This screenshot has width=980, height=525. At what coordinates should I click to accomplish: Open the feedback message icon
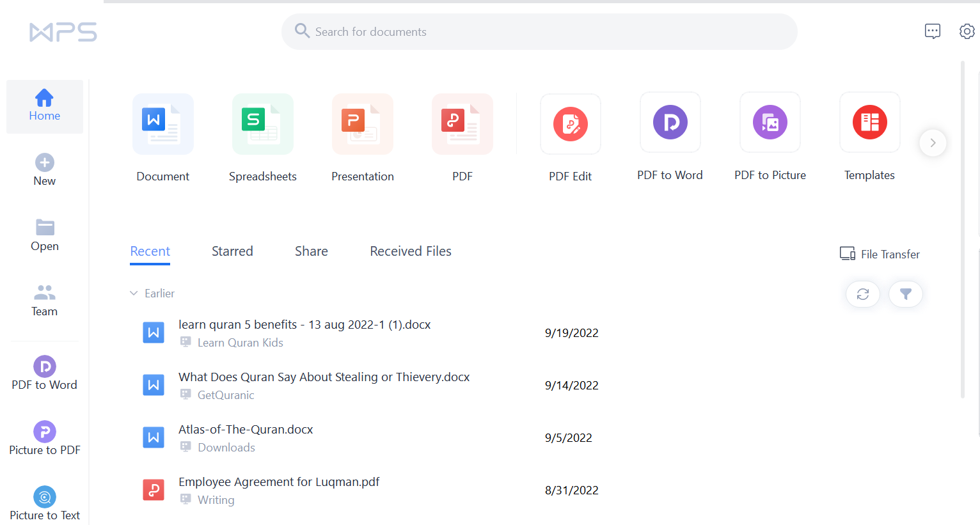coord(933,31)
